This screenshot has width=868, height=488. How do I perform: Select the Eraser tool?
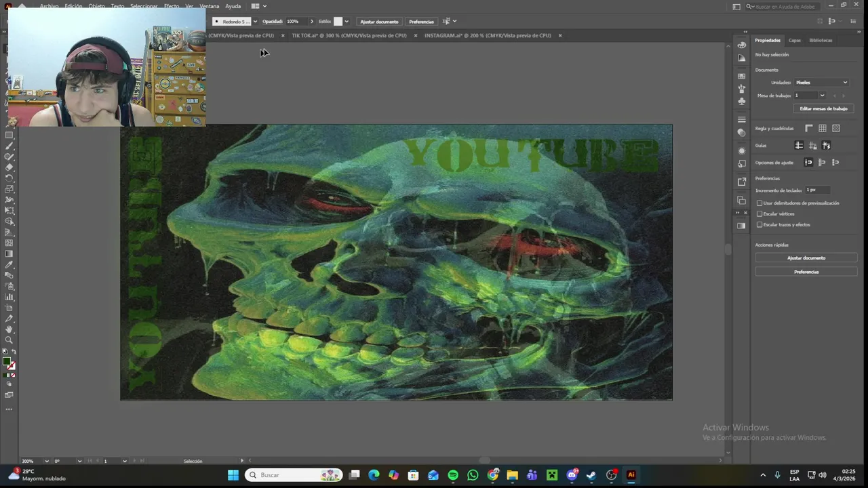pos(9,167)
